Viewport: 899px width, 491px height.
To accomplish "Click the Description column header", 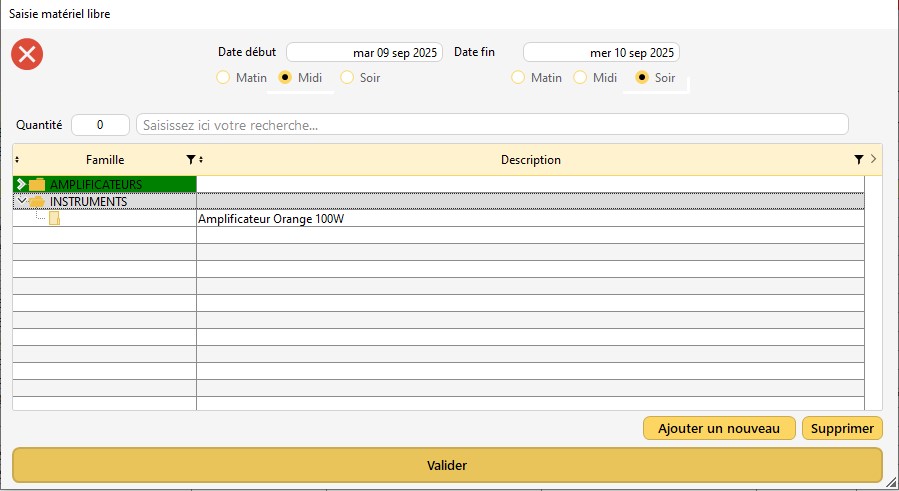I will (x=530, y=160).
